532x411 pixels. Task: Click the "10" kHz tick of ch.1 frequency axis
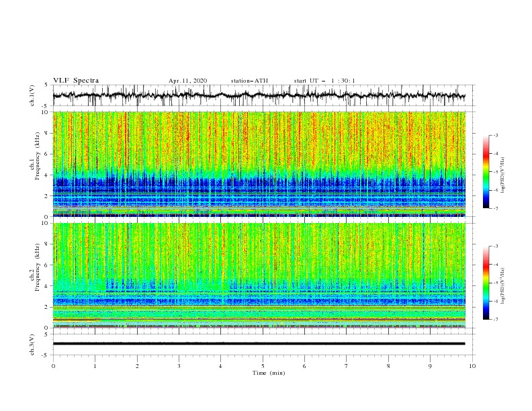(x=46, y=112)
